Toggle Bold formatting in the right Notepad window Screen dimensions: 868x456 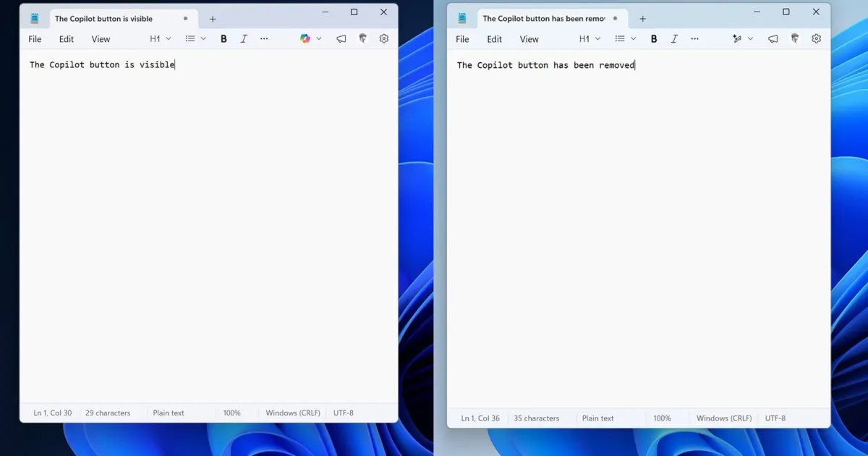coord(654,39)
